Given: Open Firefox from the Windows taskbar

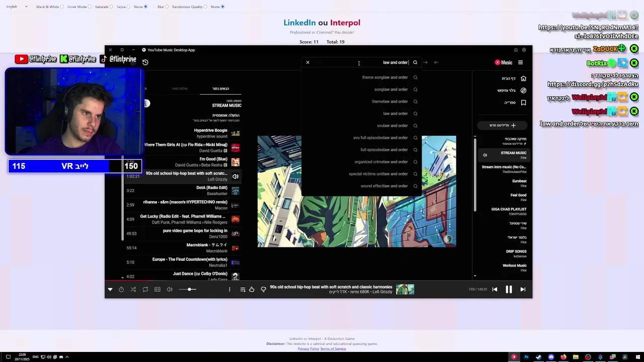Looking at the screenshot, I should click(x=563, y=357).
